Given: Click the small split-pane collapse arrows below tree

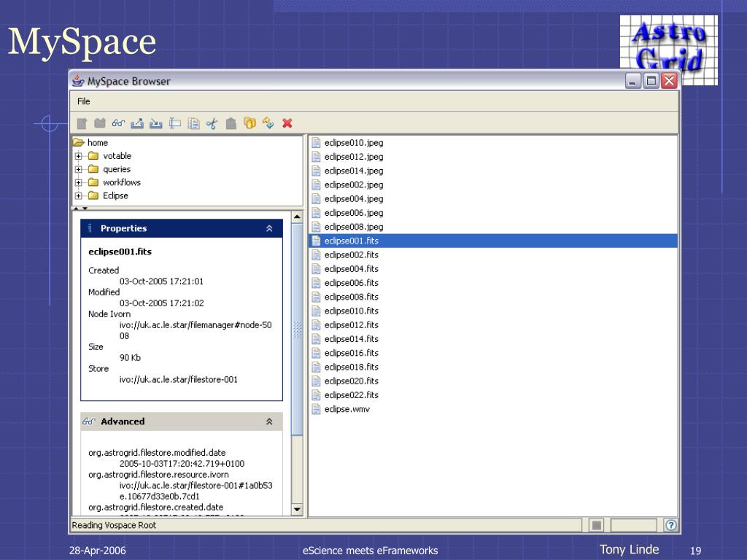Looking at the screenshot, I should [80, 209].
